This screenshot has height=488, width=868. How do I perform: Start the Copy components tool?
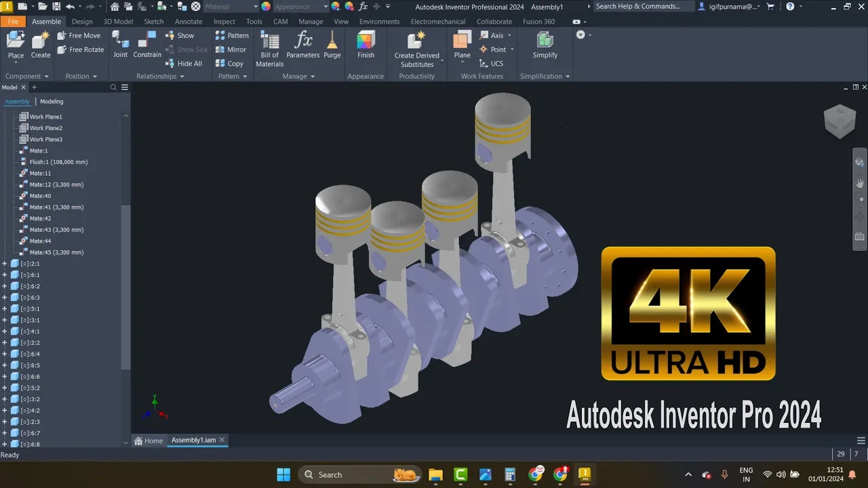tap(229, 64)
